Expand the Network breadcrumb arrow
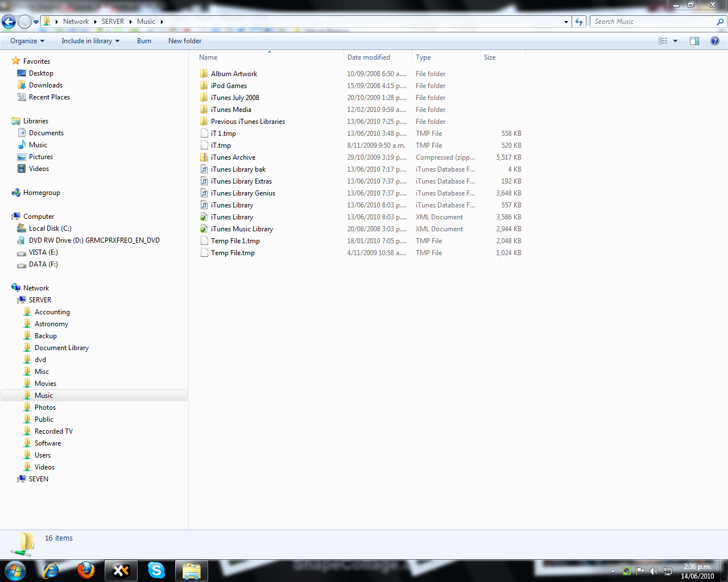Viewport: 728px width, 582px height. [95, 22]
